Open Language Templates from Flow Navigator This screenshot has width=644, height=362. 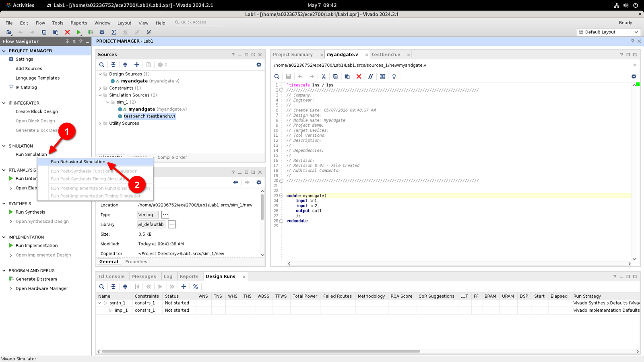37,78
